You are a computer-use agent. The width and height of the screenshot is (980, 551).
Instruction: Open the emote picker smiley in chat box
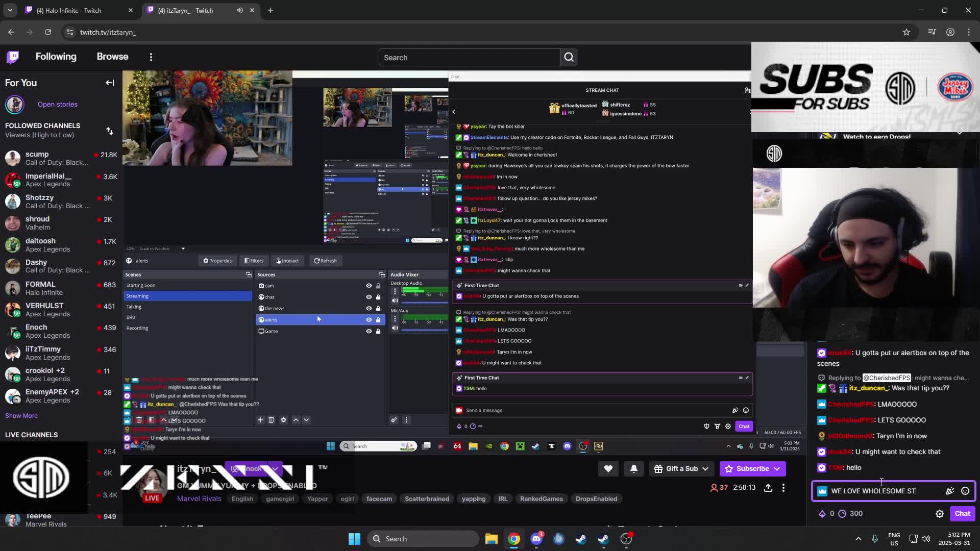tap(965, 491)
